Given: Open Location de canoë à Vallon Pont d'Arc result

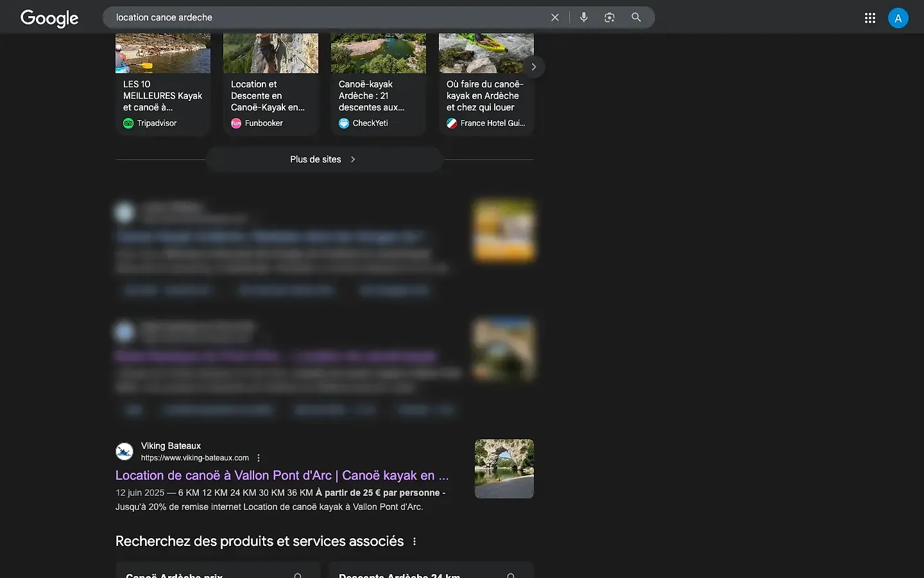Looking at the screenshot, I should pos(282,475).
